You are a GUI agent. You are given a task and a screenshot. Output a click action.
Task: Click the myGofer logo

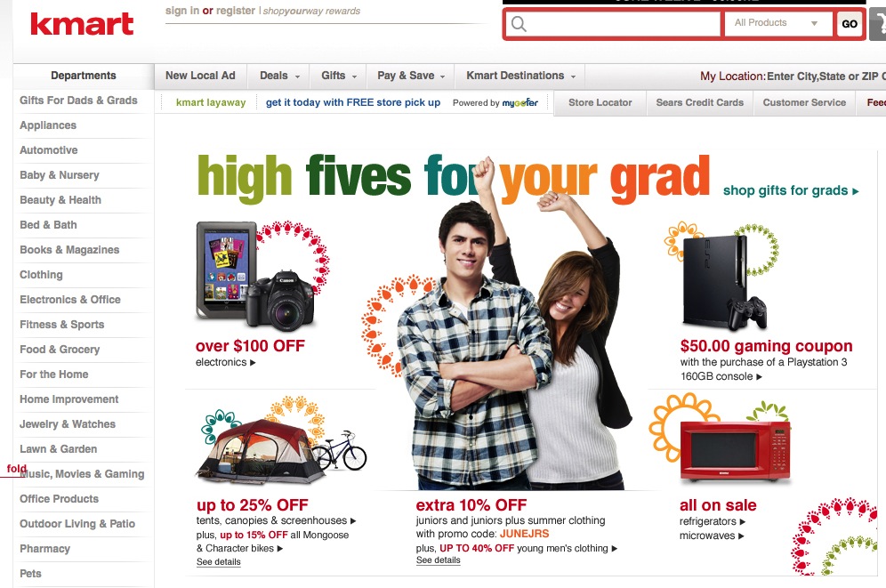click(x=520, y=103)
